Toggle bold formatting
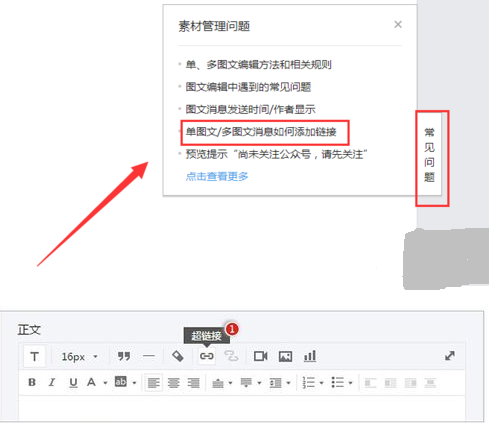Screen dimensions: 489x423 point(32,382)
